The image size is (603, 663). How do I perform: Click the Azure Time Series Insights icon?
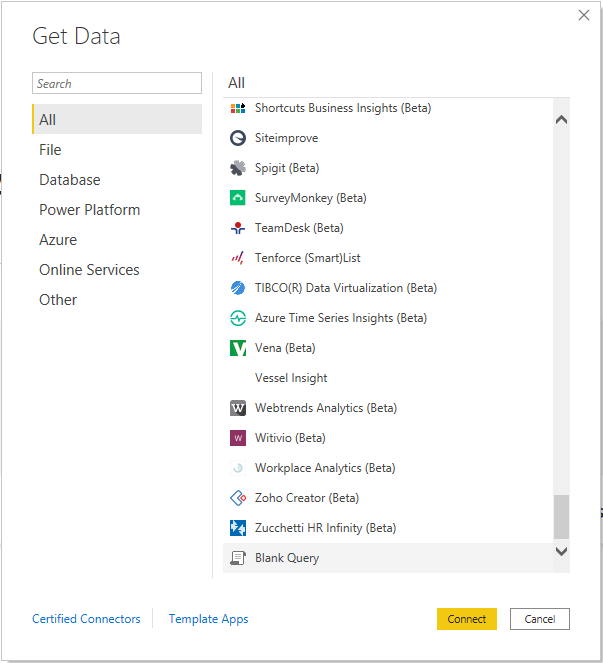click(238, 318)
